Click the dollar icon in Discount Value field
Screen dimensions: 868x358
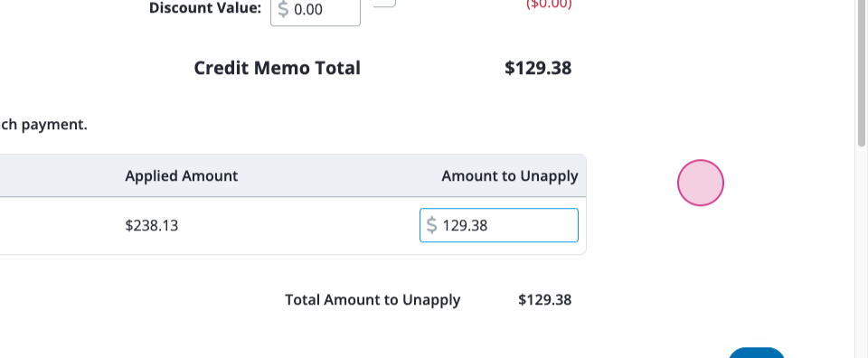[x=283, y=9]
